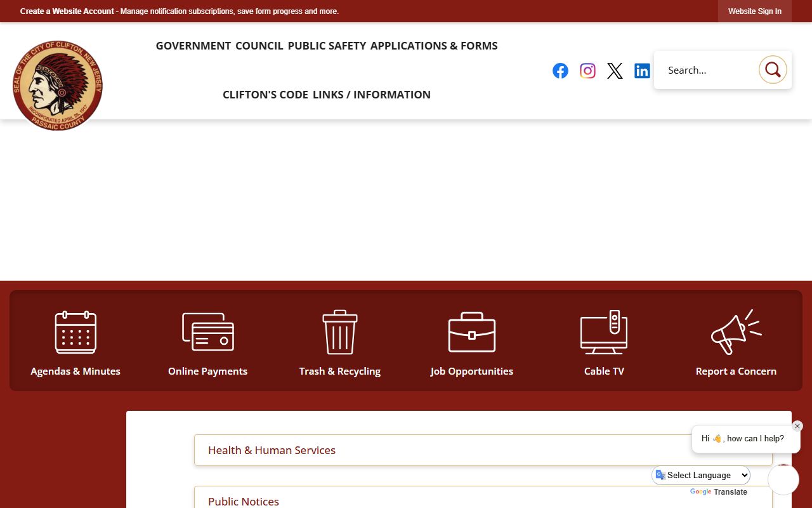Open the Select Language dropdown
This screenshot has height=508, width=812.
coord(702,475)
